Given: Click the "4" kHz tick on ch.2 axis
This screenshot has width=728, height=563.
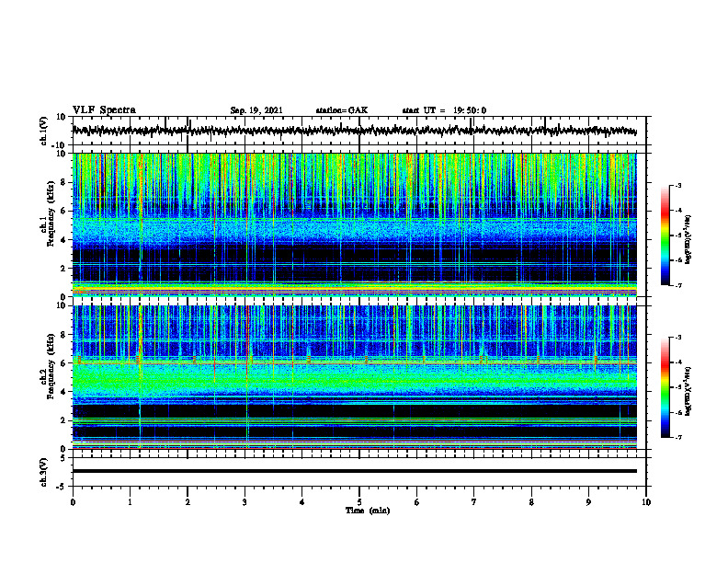Looking at the screenshot, I should point(63,392).
